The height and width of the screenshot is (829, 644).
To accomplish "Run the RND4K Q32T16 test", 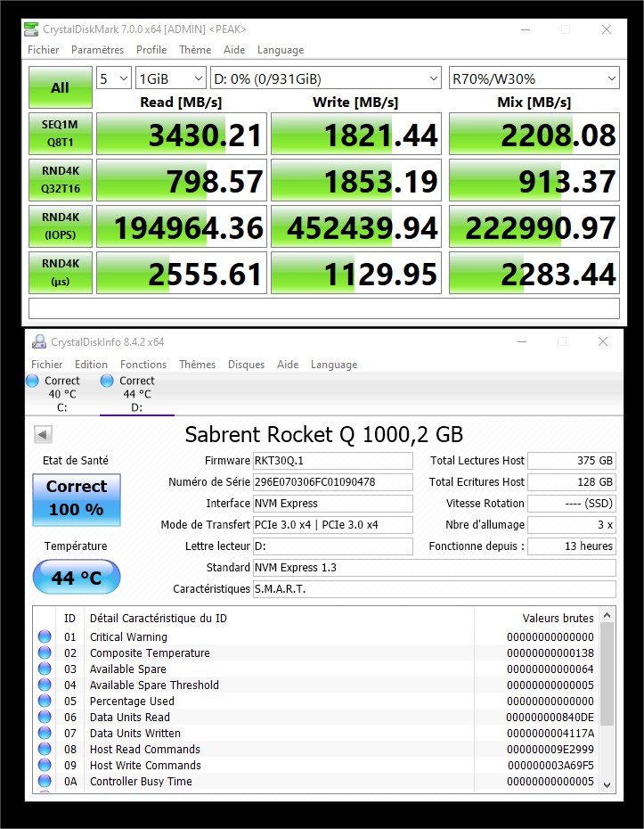I will [61, 180].
